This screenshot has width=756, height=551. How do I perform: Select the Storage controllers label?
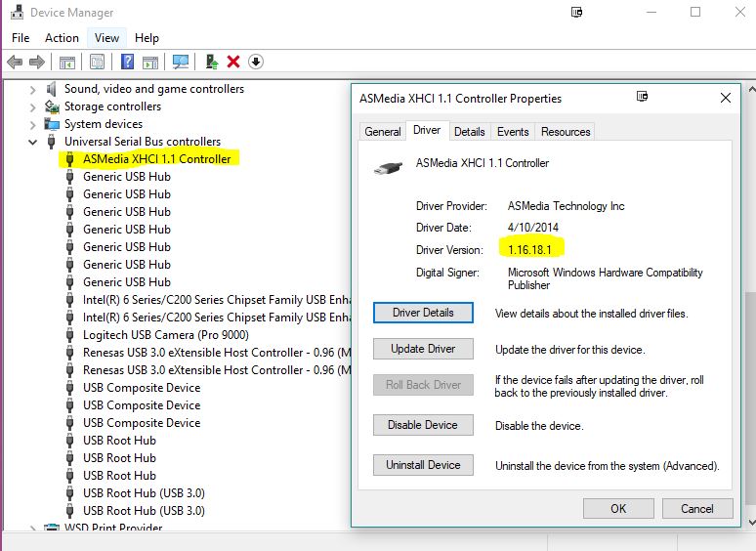(113, 106)
